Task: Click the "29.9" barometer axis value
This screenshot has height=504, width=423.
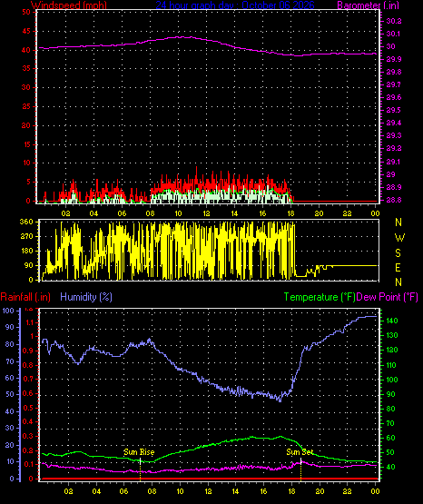Action: coord(394,59)
